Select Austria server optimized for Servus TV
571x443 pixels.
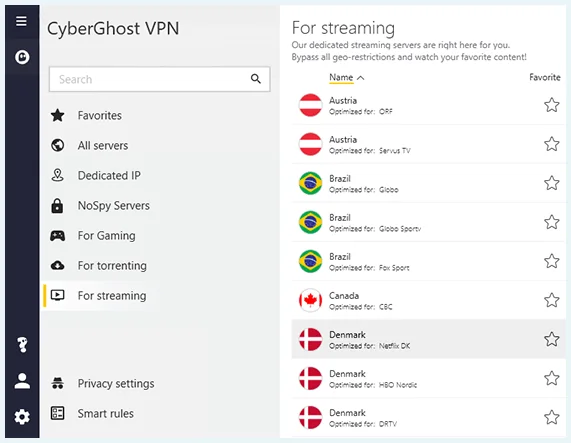[428, 144]
